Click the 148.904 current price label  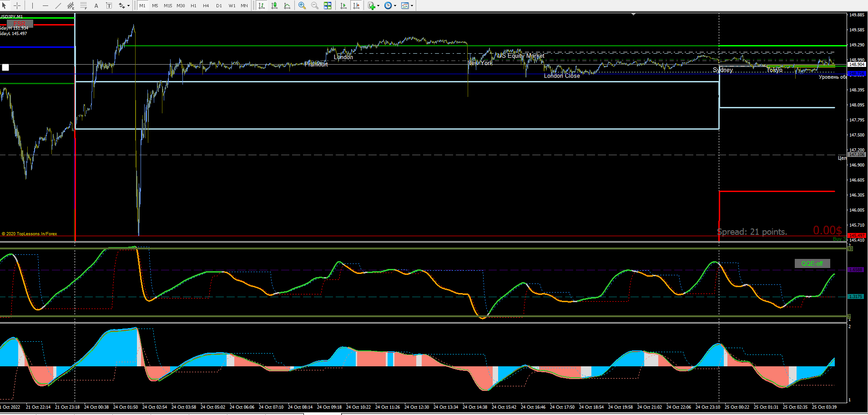857,65
